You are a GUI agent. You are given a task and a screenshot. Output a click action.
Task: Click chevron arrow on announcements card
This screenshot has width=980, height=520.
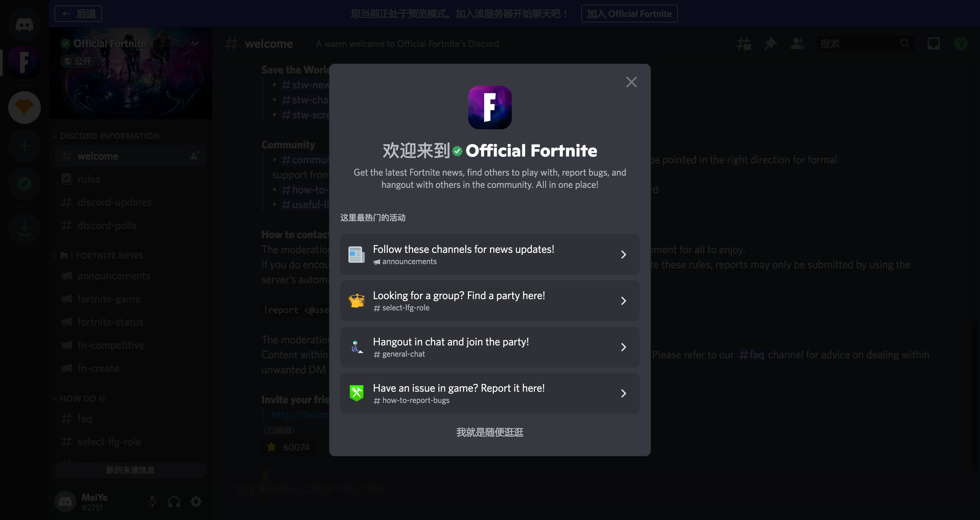click(623, 255)
